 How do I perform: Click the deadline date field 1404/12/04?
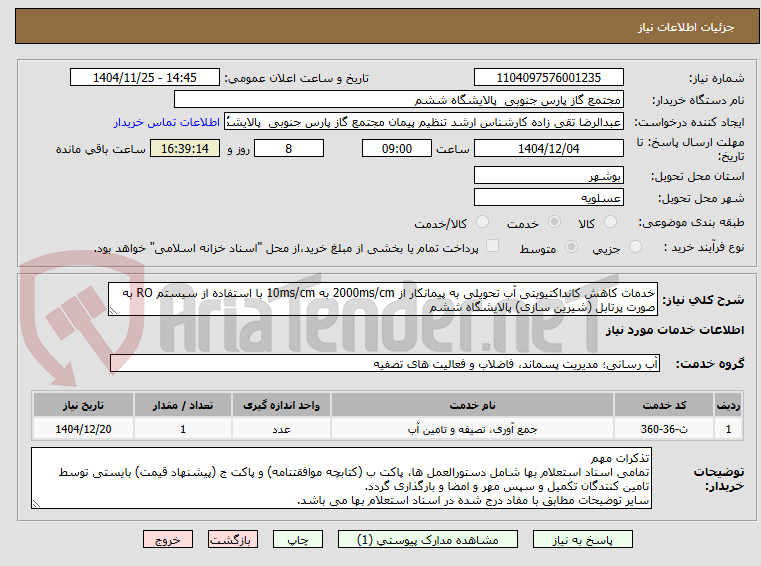548,149
